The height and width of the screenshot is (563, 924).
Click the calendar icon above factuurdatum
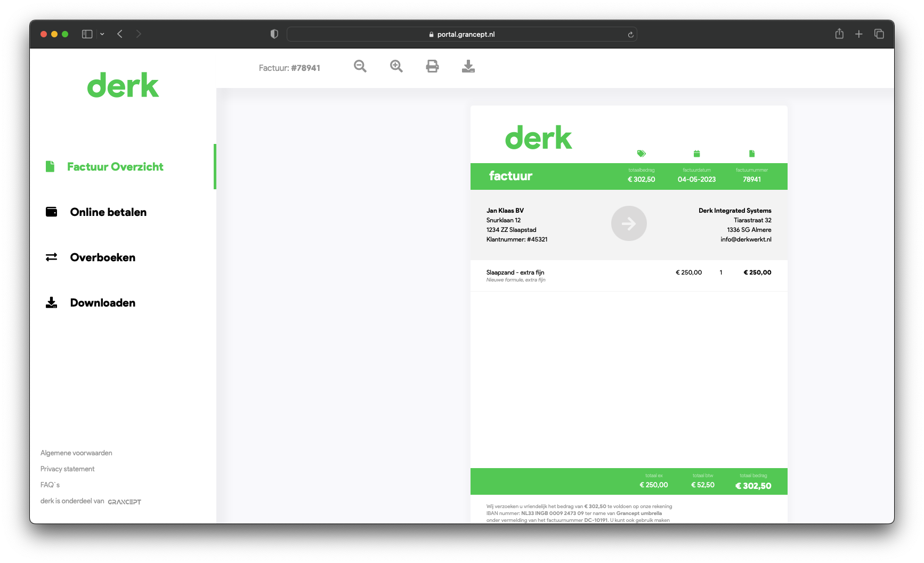pyautogui.click(x=696, y=154)
